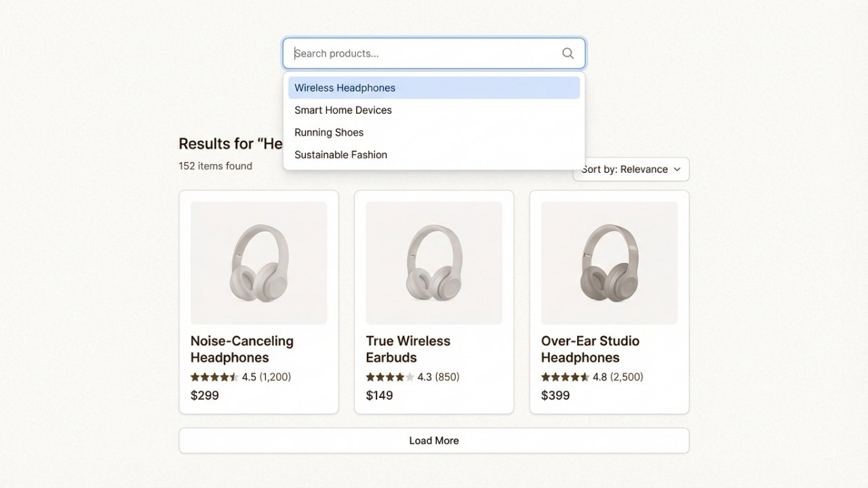The height and width of the screenshot is (488, 868).
Task: Click the 152 items found text
Action: tap(216, 166)
